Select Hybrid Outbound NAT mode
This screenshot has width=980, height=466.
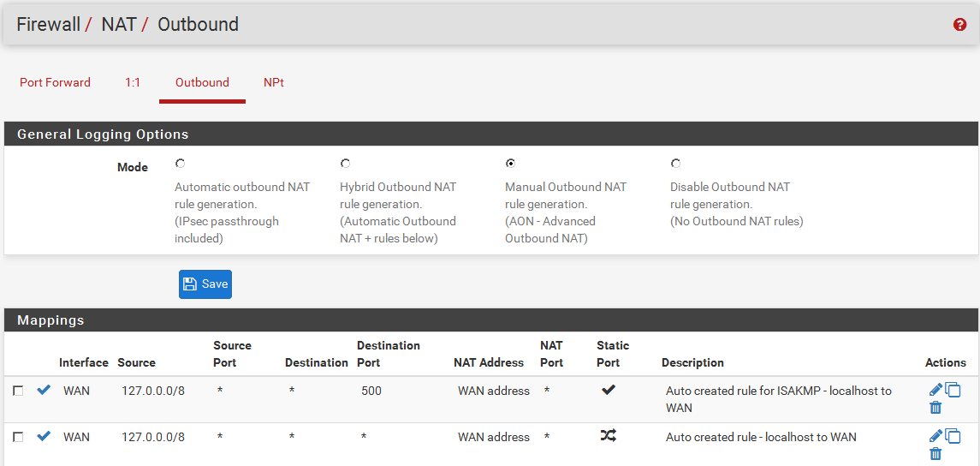pos(345,164)
